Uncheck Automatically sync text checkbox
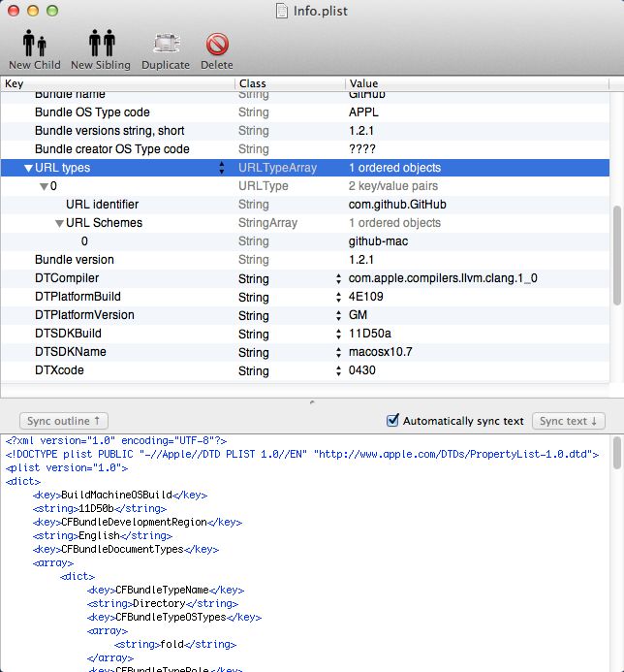 (x=392, y=421)
